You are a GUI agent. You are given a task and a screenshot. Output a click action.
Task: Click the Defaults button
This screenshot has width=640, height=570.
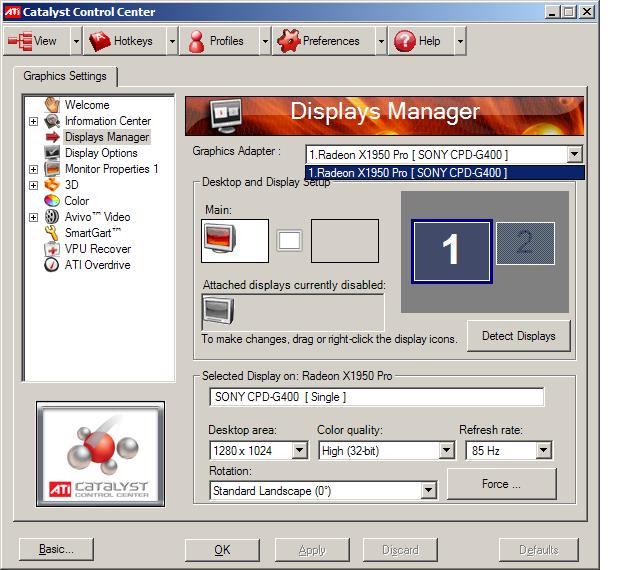pos(539,550)
